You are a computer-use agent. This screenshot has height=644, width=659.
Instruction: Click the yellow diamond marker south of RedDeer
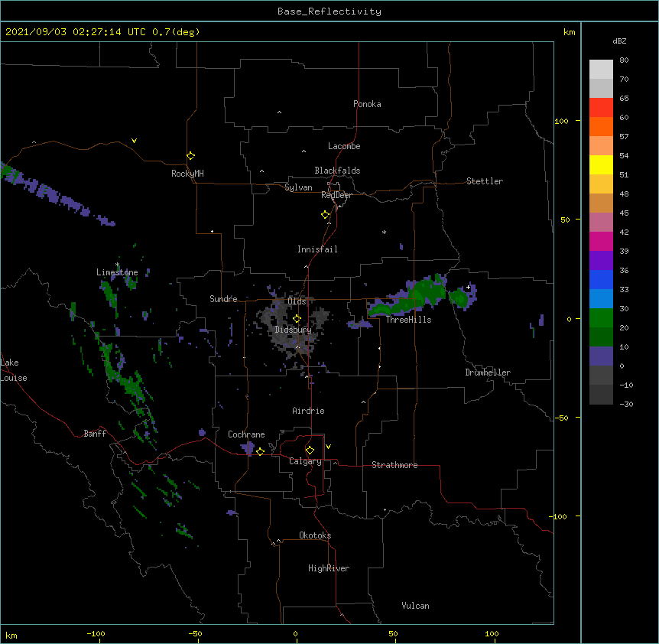tap(325, 215)
